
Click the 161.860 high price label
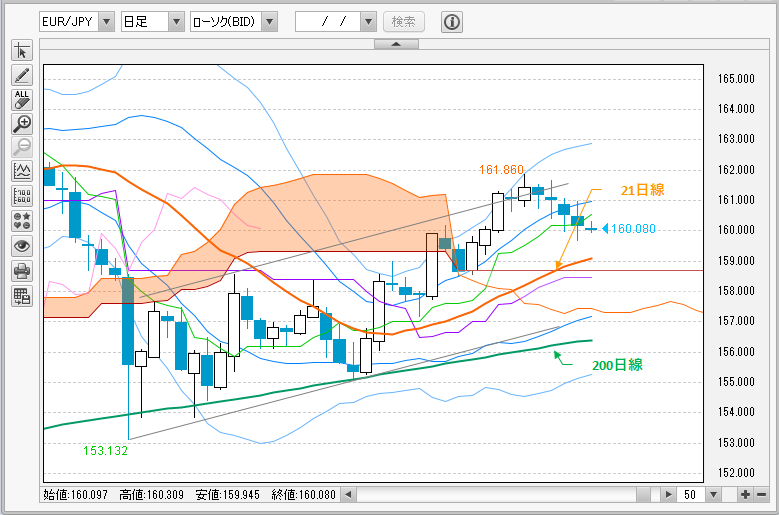(501, 170)
